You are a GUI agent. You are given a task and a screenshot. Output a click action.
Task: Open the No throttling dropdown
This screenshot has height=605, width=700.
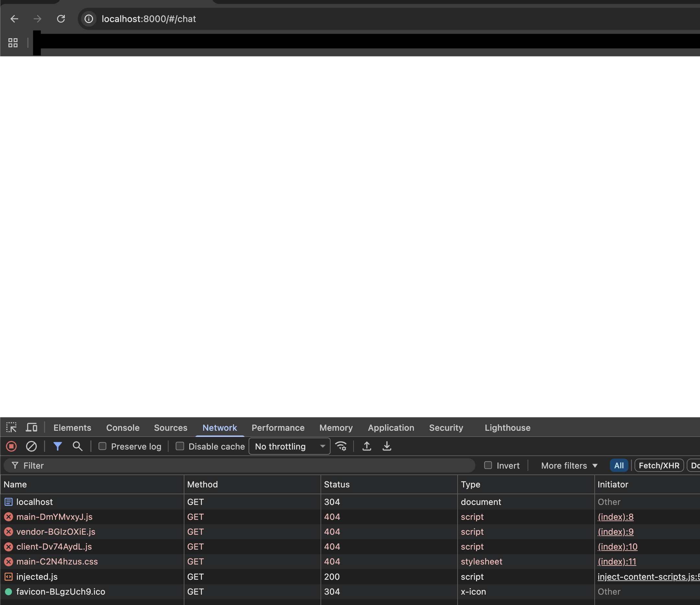(289, 446)
